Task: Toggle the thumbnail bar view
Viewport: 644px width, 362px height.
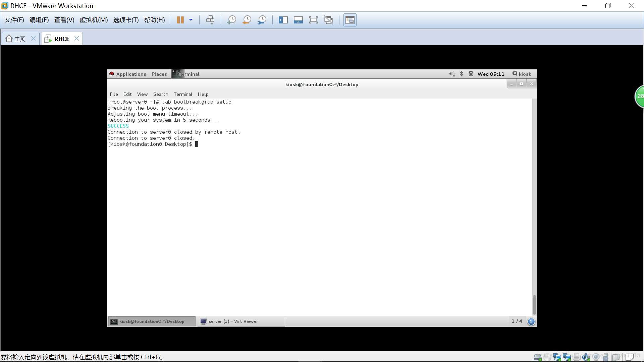Action: [x=298, y=20]
